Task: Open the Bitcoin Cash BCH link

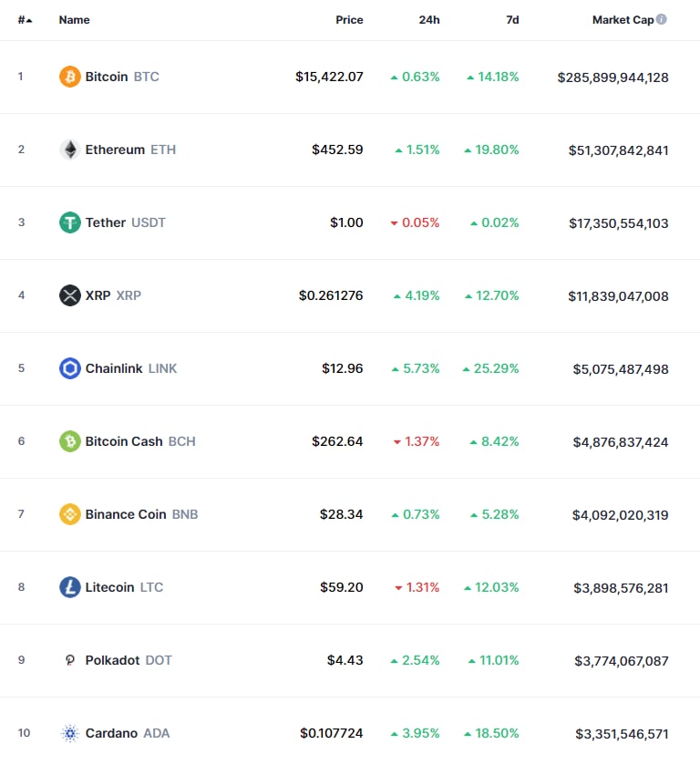Action: [139, 441]
